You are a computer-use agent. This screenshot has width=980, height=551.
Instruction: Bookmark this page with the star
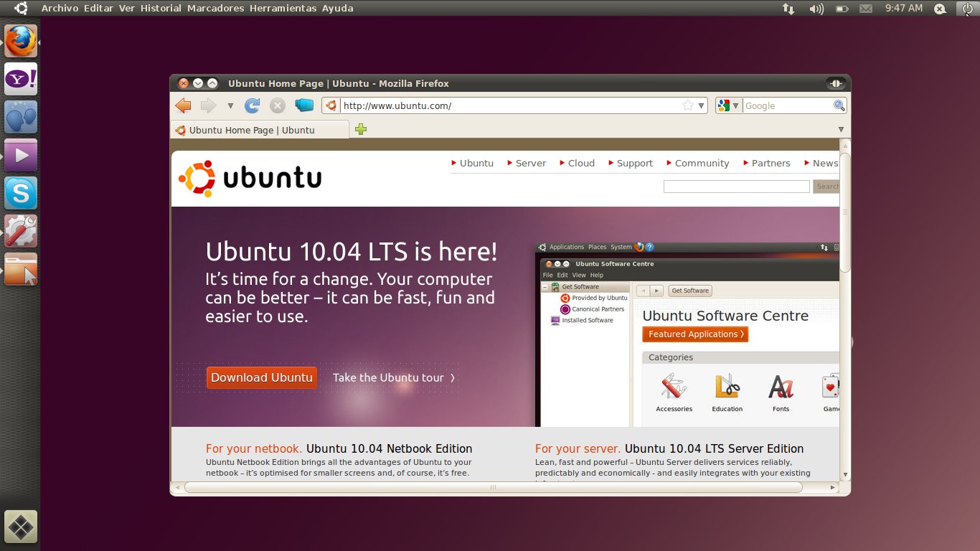[688, 105]
